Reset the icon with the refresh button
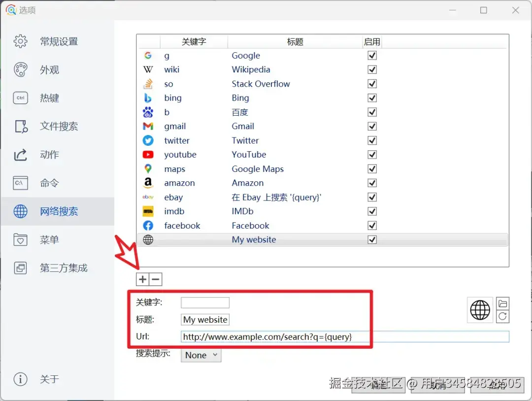 click(x=502, y=317)
